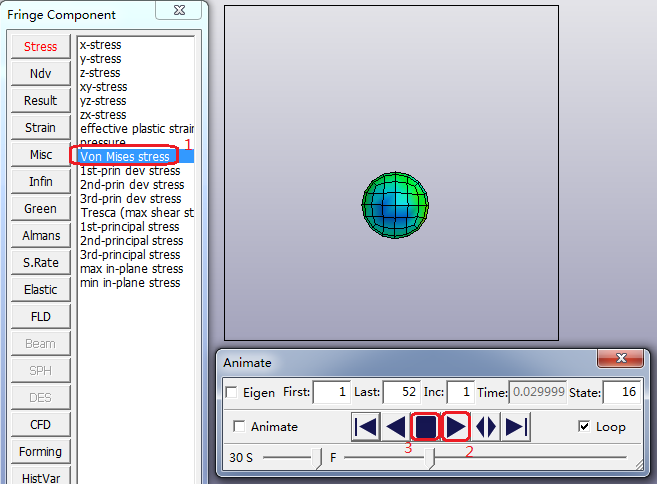Play the animation forward
657x484 pixels.
pos(456,427)
